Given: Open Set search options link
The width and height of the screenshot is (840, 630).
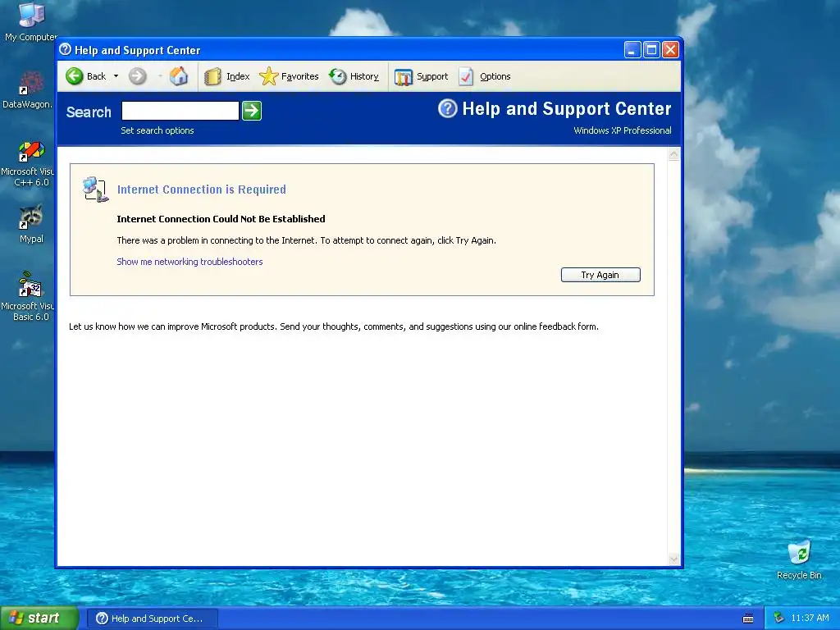Looking at the screenshot, I should [157, 130].
